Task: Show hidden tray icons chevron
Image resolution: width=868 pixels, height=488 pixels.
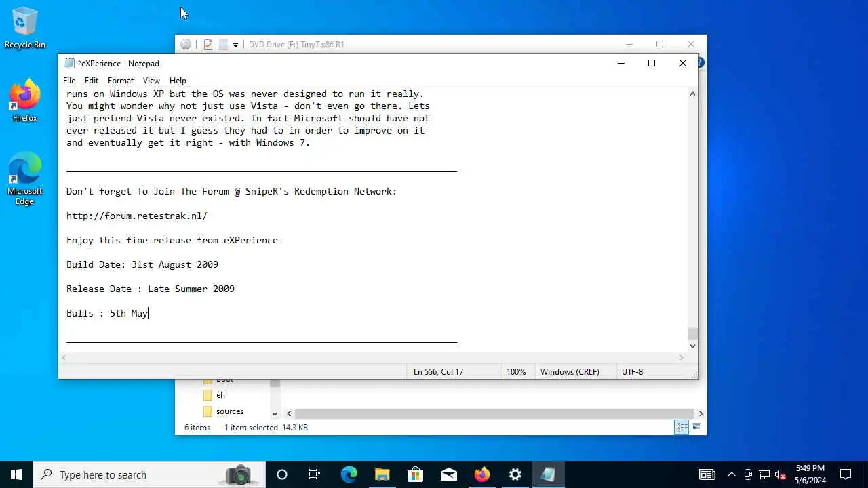Action: pos(731,474)
